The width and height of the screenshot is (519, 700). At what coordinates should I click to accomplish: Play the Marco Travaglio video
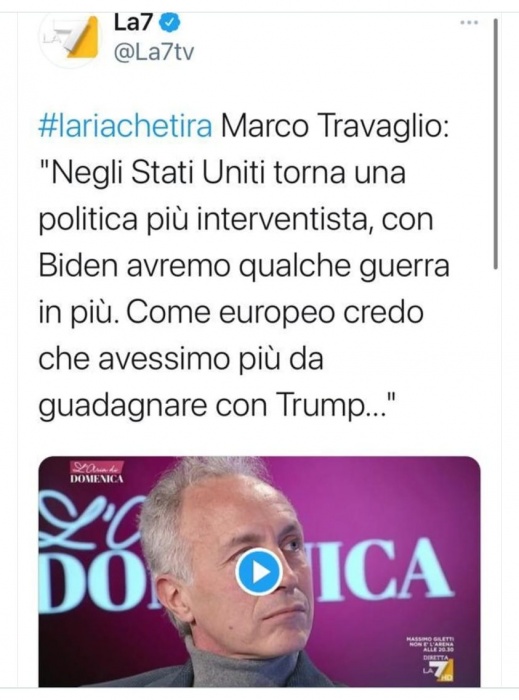[x=258, y=572]
